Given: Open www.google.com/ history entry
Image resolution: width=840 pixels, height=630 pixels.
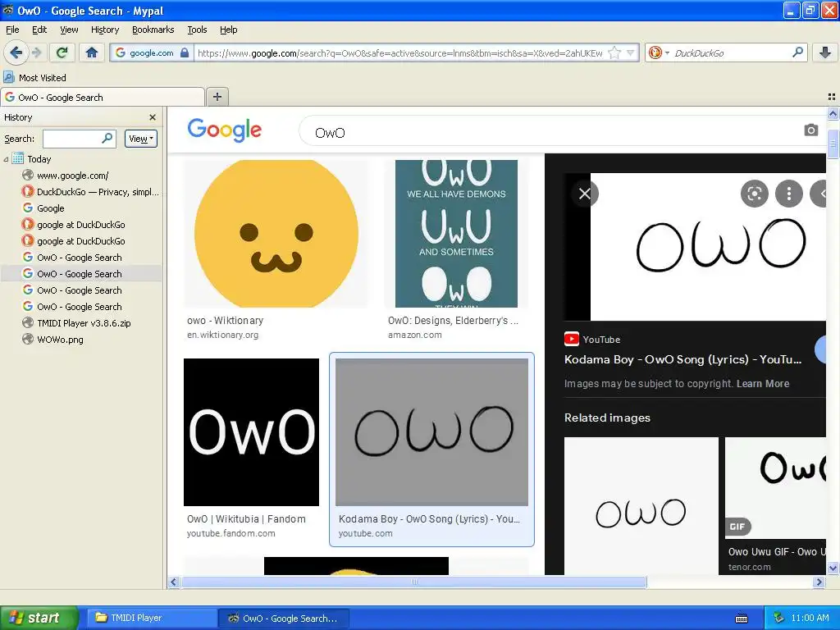Looking at the screenshot, I should (72, 176).
